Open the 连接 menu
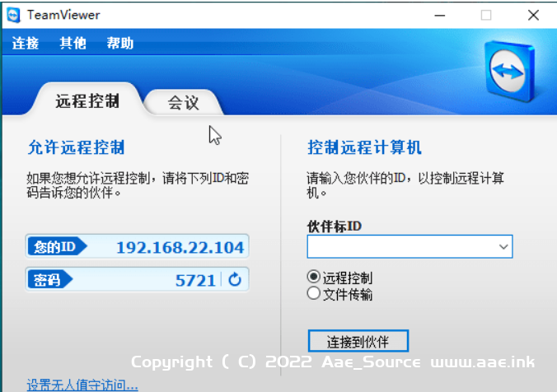Viewport: 557px width, 392px height. click(26, 43)
